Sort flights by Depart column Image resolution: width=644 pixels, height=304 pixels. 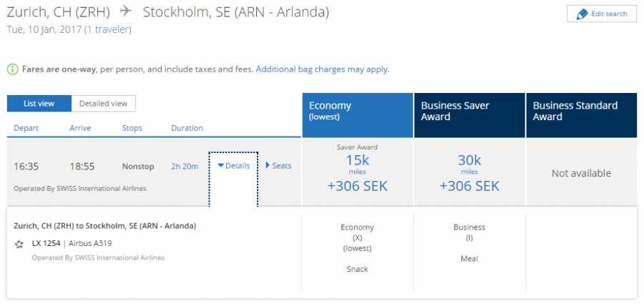coord(26,128)
